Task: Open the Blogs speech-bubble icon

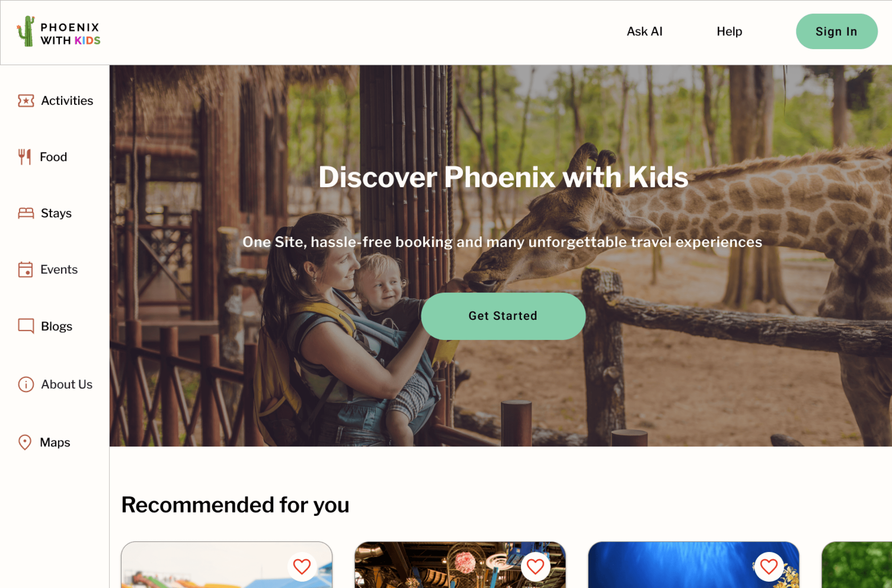Action: [x=26, y=326]
